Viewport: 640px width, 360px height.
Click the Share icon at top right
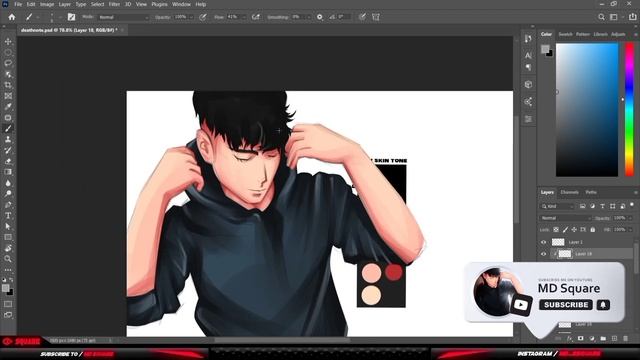pyautogui.click(x=633, y=17)
